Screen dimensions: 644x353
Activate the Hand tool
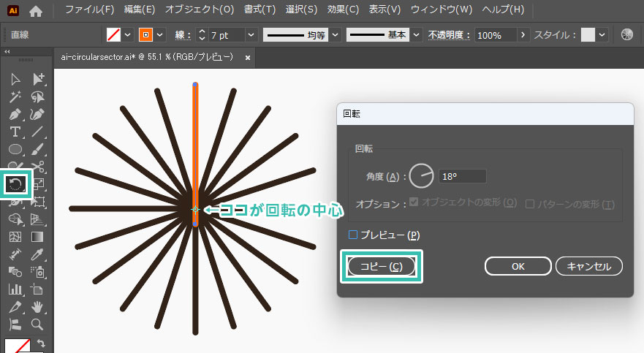[x=38, y=307]
